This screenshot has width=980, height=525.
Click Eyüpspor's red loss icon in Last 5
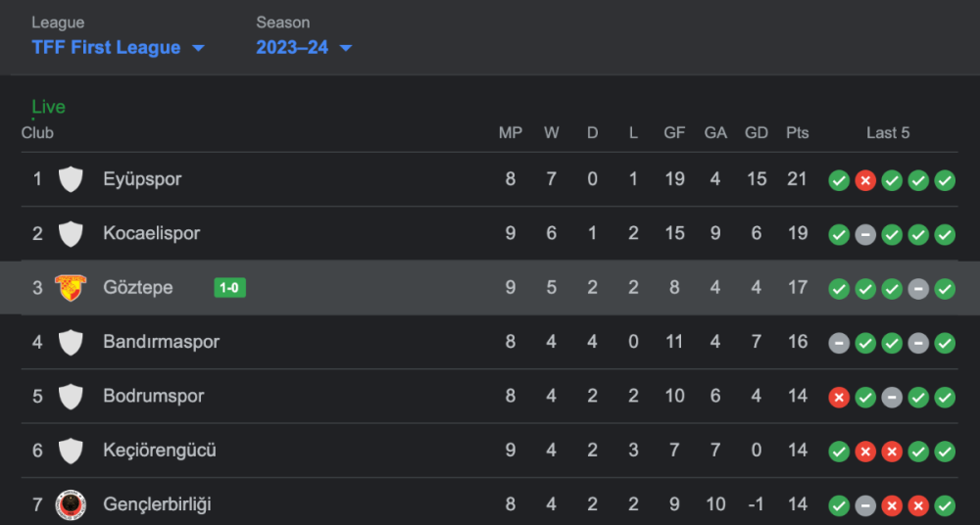(x=865, y=180)
